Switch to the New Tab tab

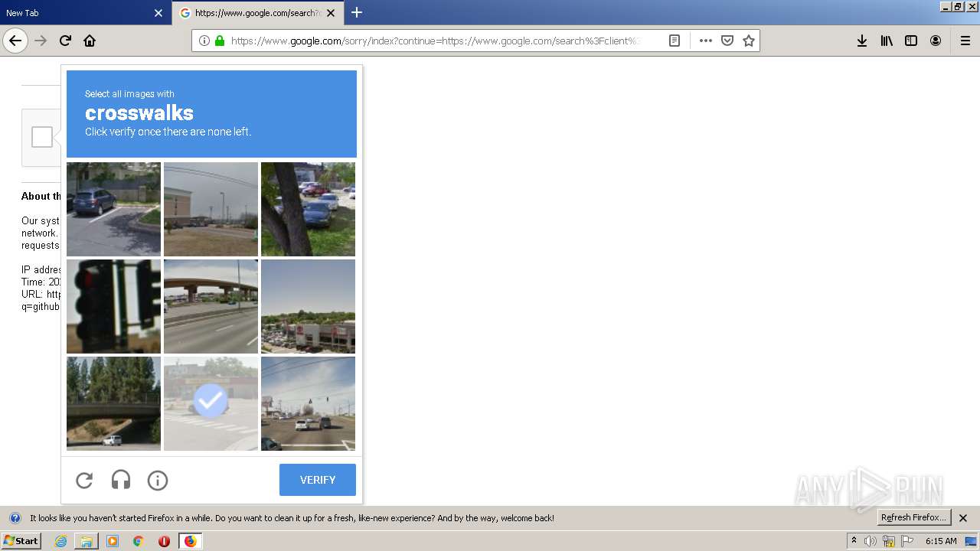pyautogui.click(x=84, y=13)
